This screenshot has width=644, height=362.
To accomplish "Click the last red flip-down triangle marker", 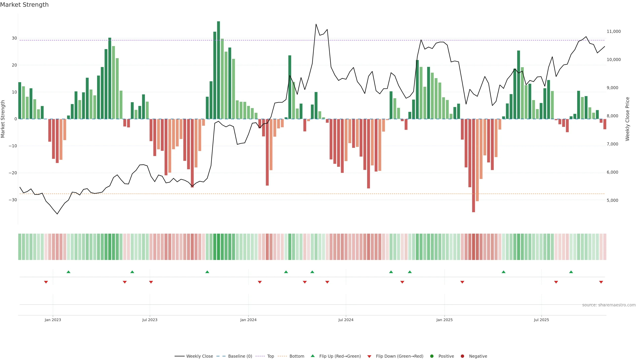I will point(601,282).
